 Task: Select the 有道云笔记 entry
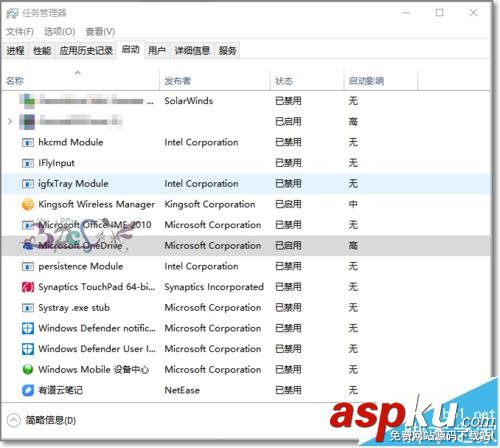(x=246, y=390)
